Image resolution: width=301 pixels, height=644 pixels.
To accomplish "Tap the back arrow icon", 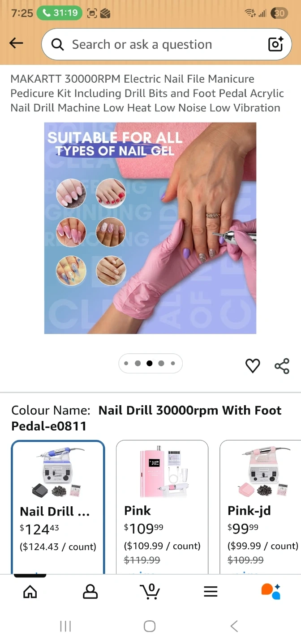I will (16, 43).
